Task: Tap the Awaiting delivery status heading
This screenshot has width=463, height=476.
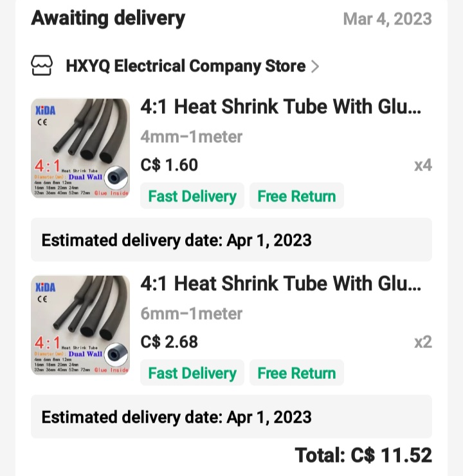Action: [x=108, y=18]
